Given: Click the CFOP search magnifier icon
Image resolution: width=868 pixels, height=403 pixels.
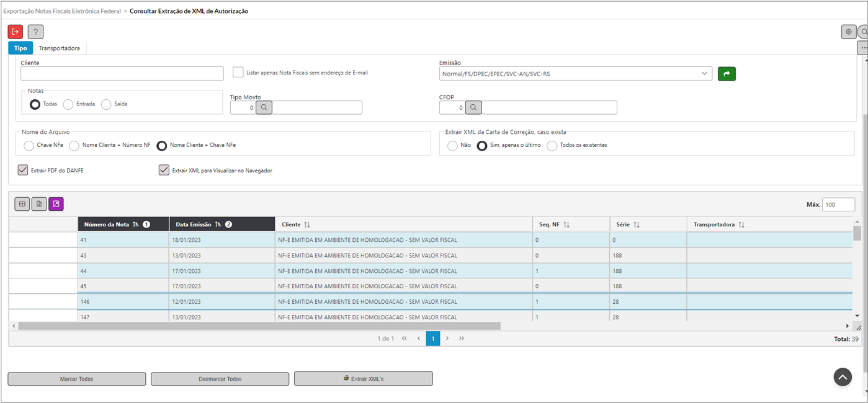Looking at the screenshot, I should click(473, 108).
